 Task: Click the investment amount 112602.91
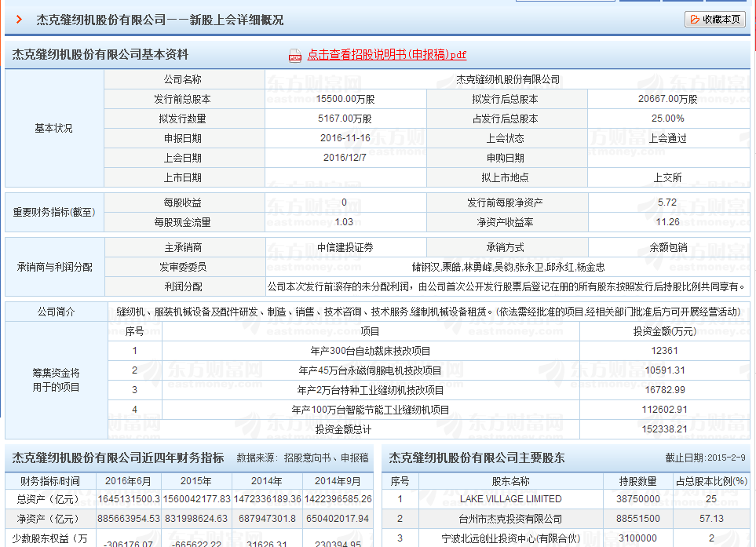click(664, 410)
